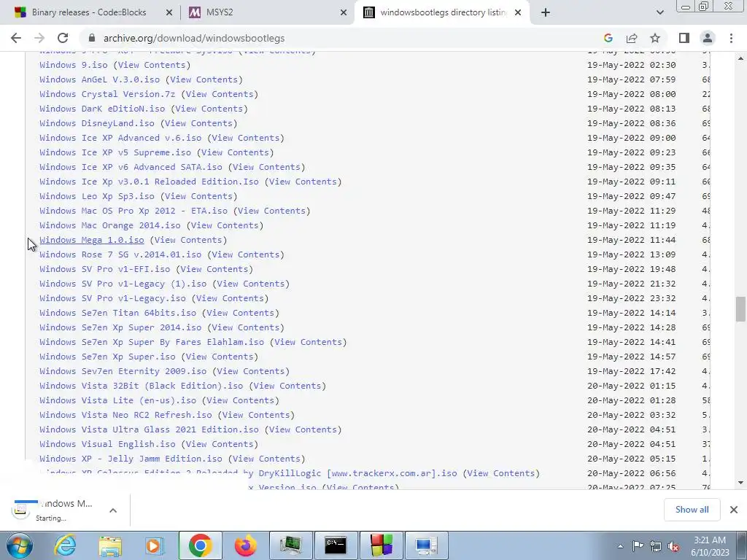Open Chrome side panel
This screenshot has width=747, height=560.
(684, 38)
